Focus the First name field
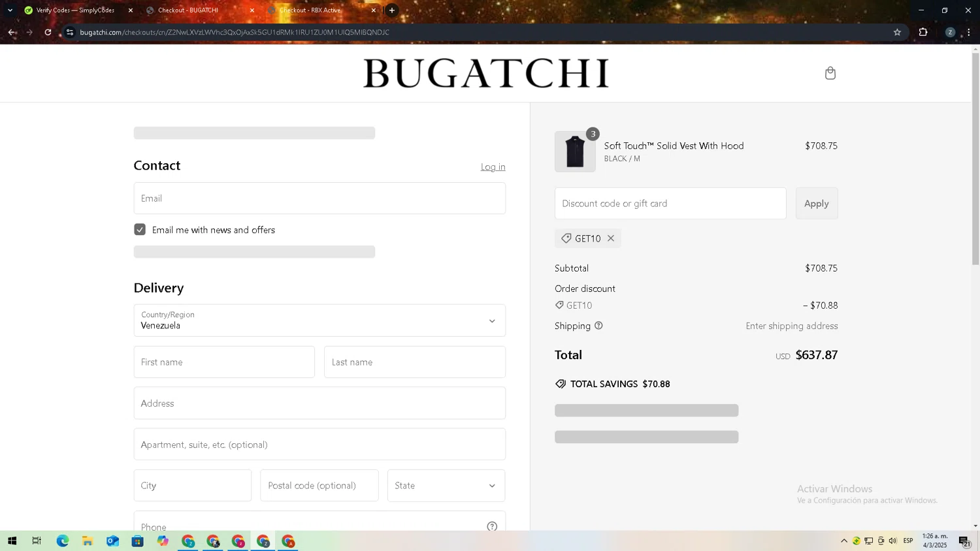 point(224,362)
